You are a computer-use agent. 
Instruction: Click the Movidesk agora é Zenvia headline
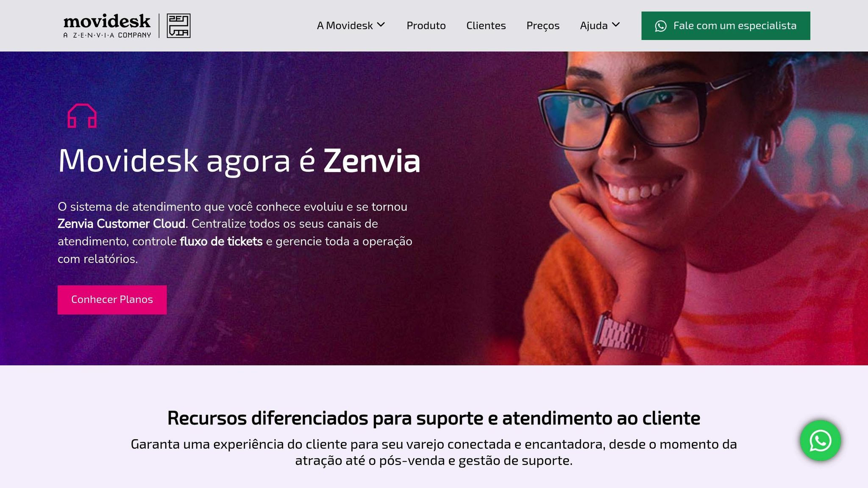[239, 161]
